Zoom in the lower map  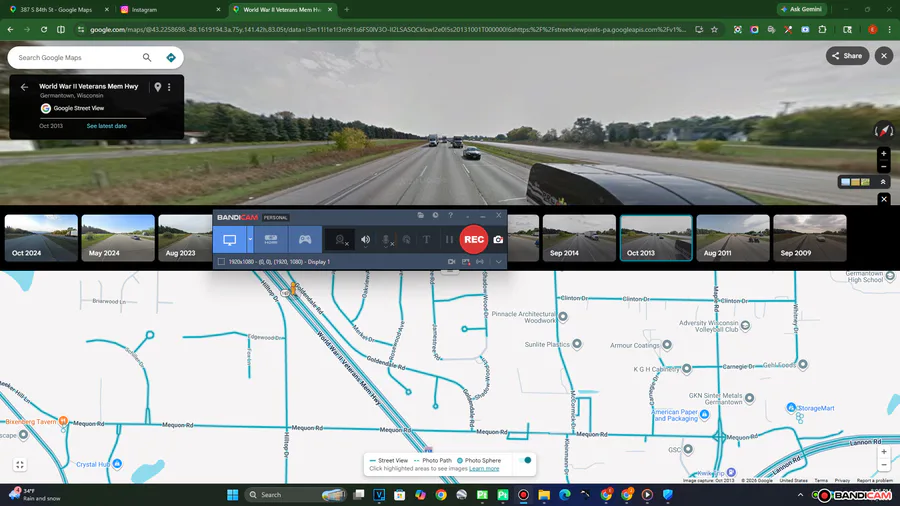[x=884, y=452]
